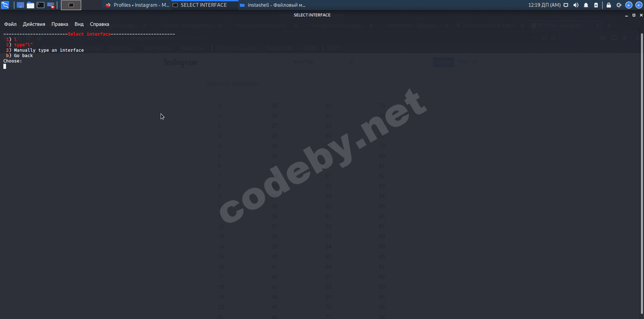
Task: Open the Файл menu
Action: (x=10, y=24)
